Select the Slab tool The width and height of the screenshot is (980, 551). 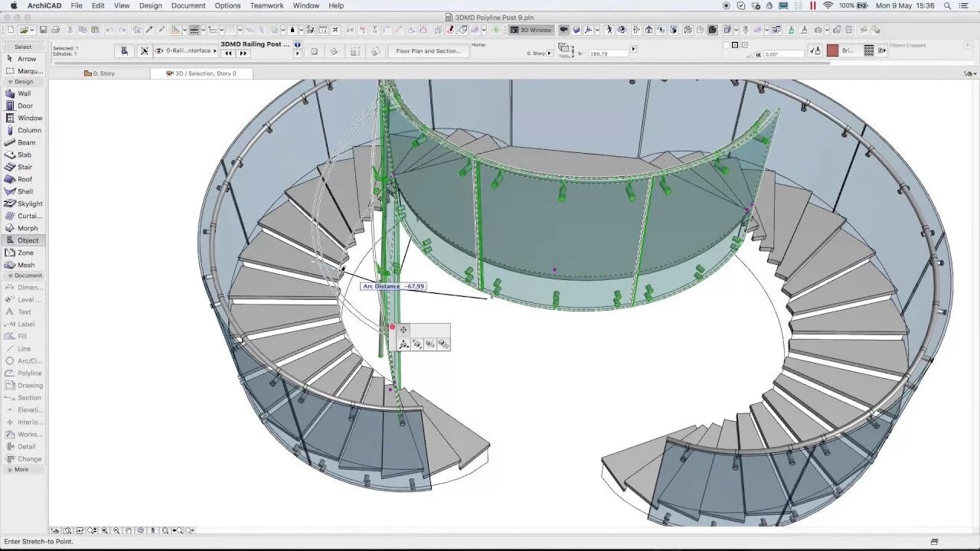click(x=23, y=155)
